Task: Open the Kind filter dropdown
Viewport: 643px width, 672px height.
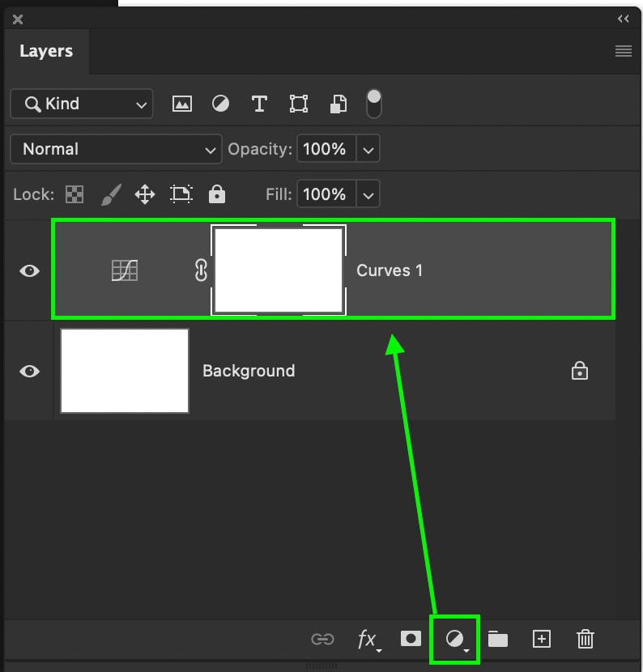Action: pos(82,104)
